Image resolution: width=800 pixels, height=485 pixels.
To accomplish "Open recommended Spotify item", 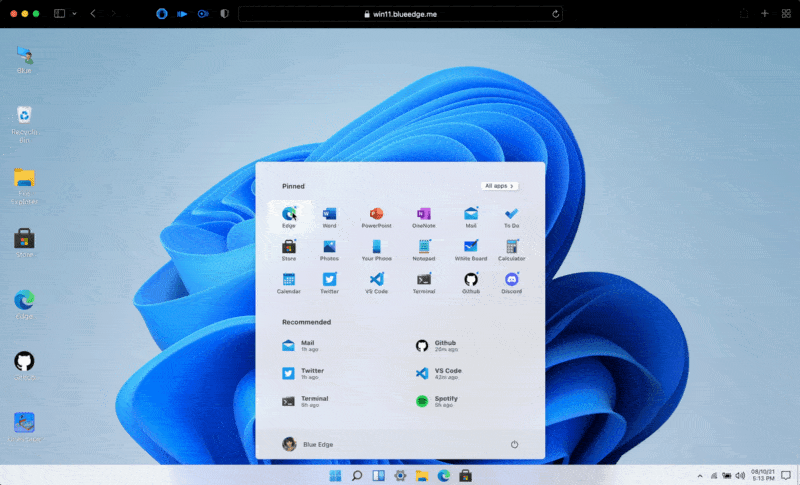I will [x=437, y=401].
